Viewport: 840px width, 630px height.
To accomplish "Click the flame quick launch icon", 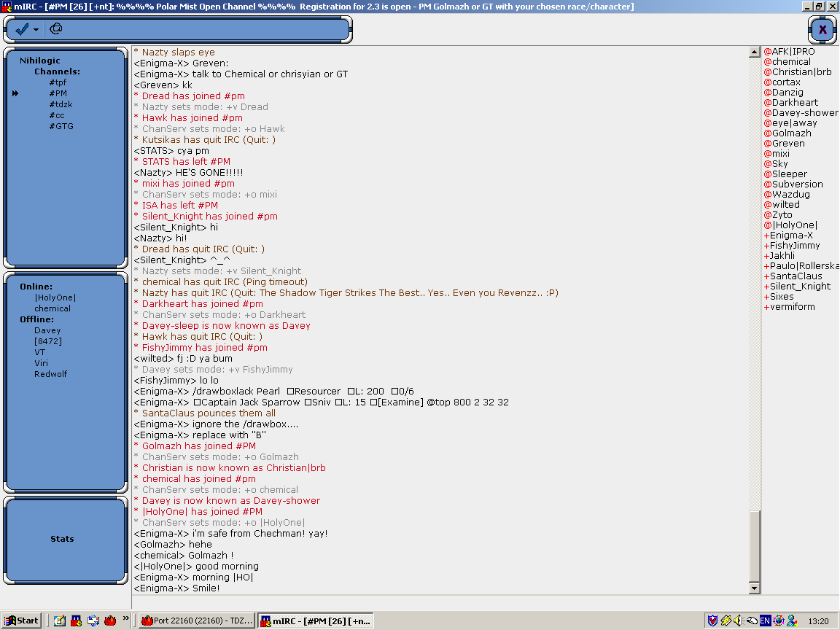I will click(110, 621).
